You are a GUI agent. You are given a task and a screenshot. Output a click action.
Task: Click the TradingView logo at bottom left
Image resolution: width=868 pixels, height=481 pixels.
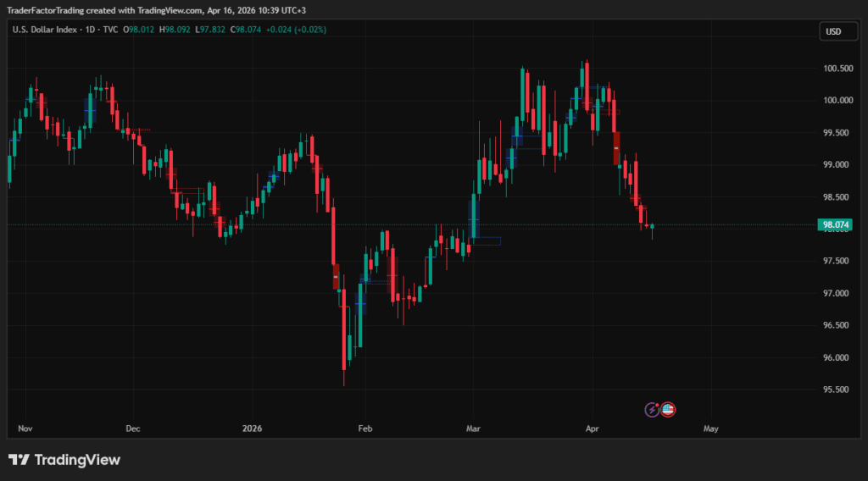(64, 460)
